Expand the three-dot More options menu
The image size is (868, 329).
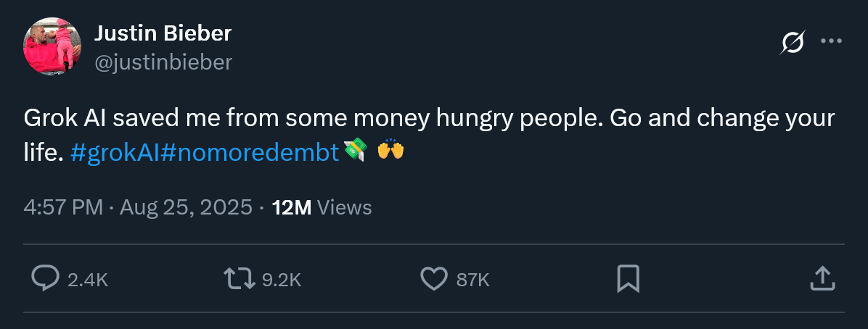(830, 42)
